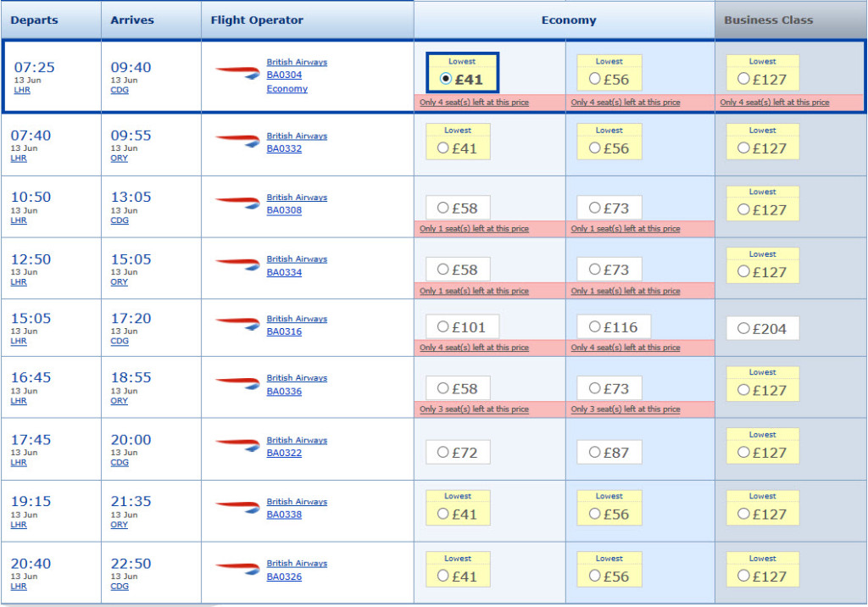Image resolution: width=868 pixels, height=607 pixels.
Task: Open flight number link BA0316
Action: [284, 331]
